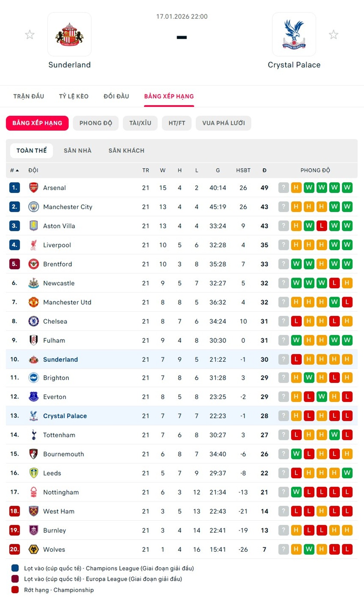Click the Crystal Palace crest in header

pos(294,34)
